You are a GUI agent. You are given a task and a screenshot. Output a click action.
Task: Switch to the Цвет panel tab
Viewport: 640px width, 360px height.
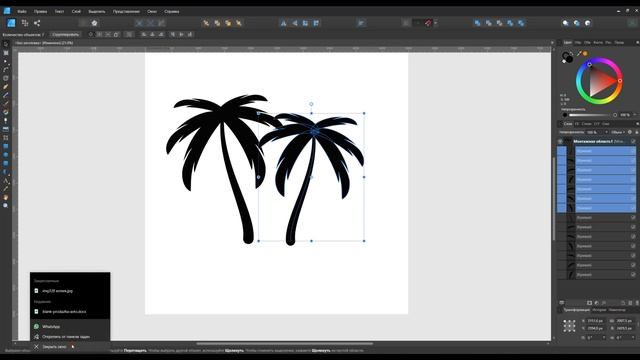[x=568, y=42]
